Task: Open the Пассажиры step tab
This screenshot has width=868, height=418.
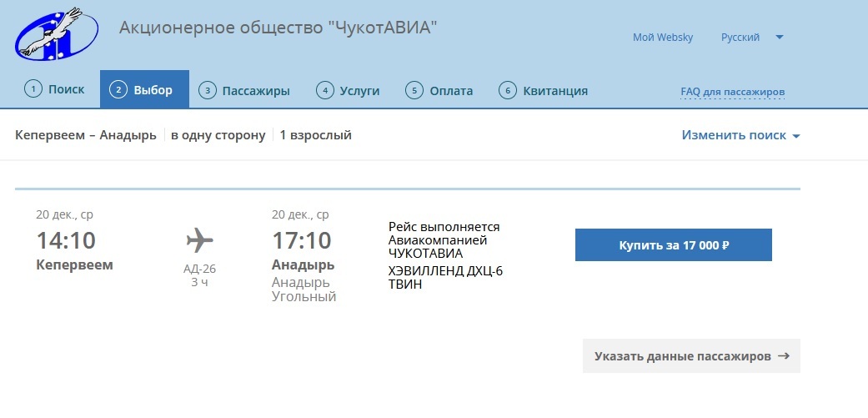Action: click(x=244, y=90)
